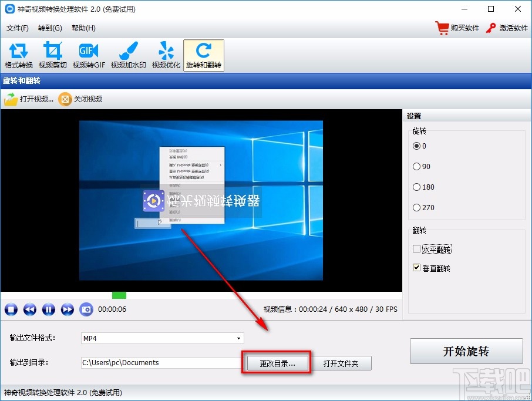532x401 pixels.
Task: Enable 水平翻转 horizontal flip checkbox
Action: click(417, 249)
